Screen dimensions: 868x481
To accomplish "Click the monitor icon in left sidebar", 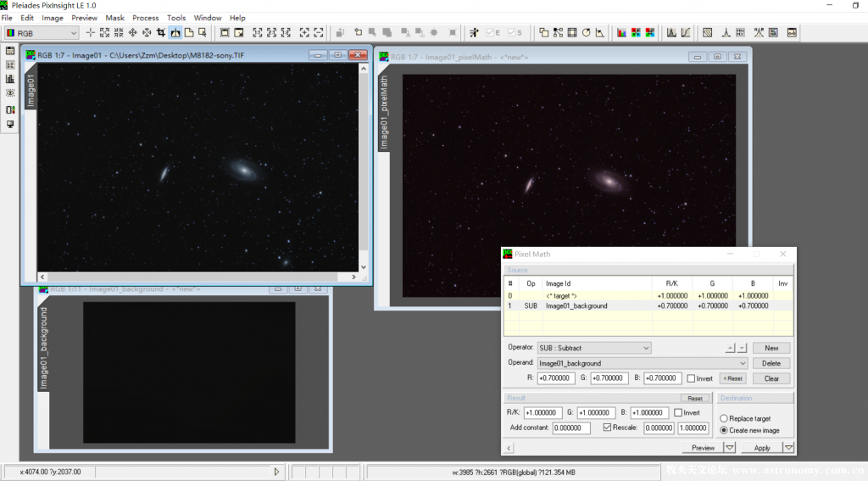I will [x=10, y=124].
